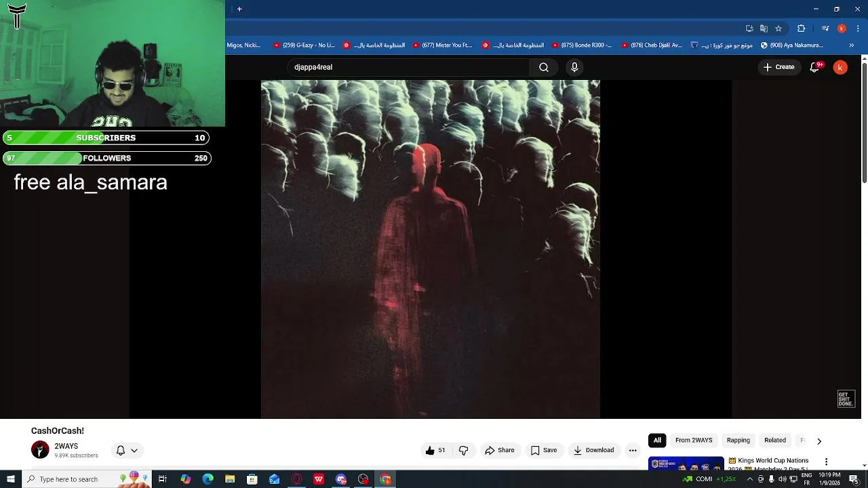Open Kings World Cup Nations video thumbnail
This screenshot has height=488, width=868.
(686, 464)
